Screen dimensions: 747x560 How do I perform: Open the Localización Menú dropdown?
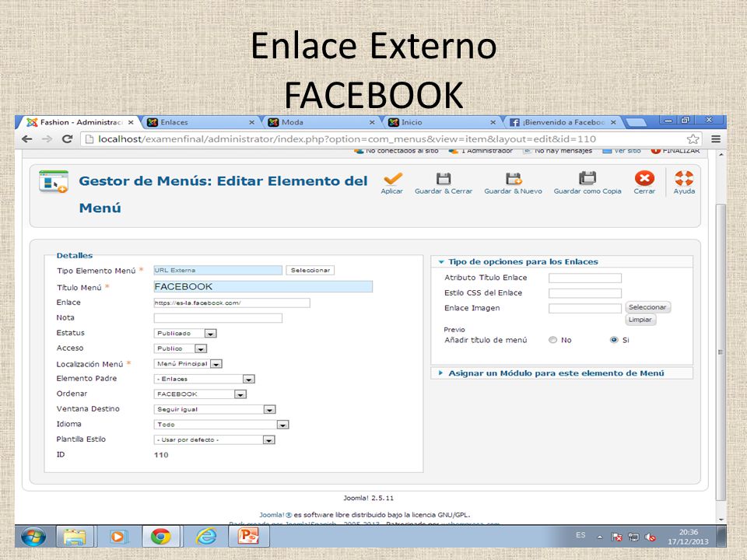188,364
